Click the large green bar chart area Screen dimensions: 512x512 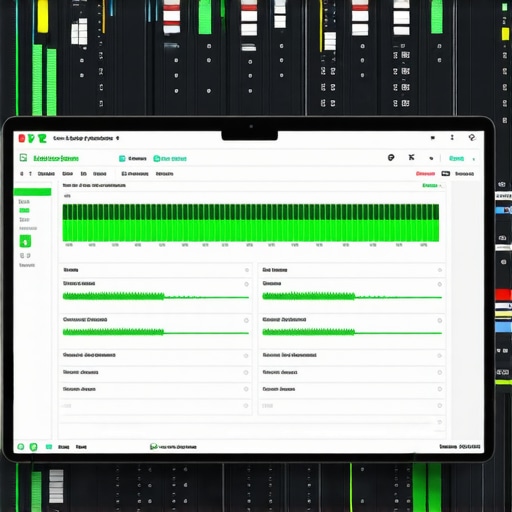(251, 223)
